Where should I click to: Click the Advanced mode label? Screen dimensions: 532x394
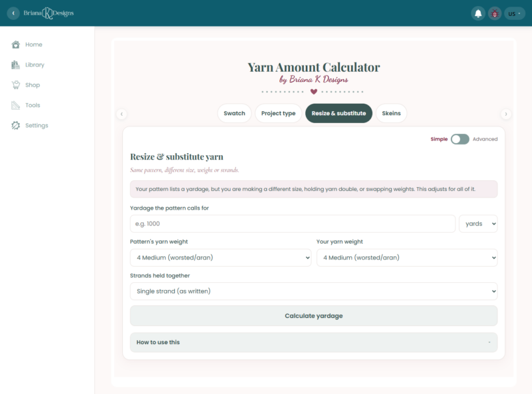[x=485, y=139]
